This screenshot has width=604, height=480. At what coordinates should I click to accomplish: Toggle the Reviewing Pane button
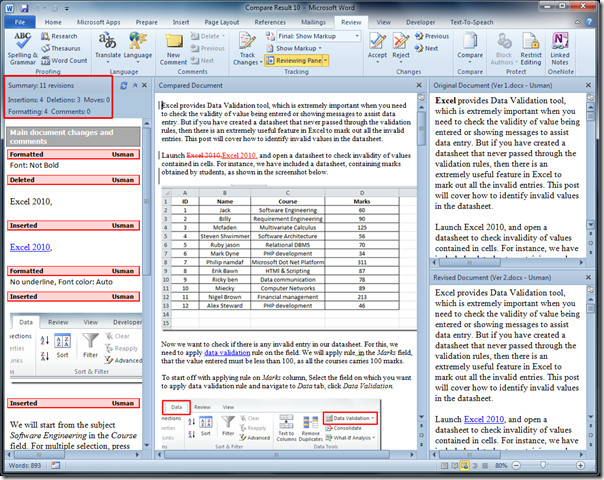pyautogui.click(x=294, y=60)
